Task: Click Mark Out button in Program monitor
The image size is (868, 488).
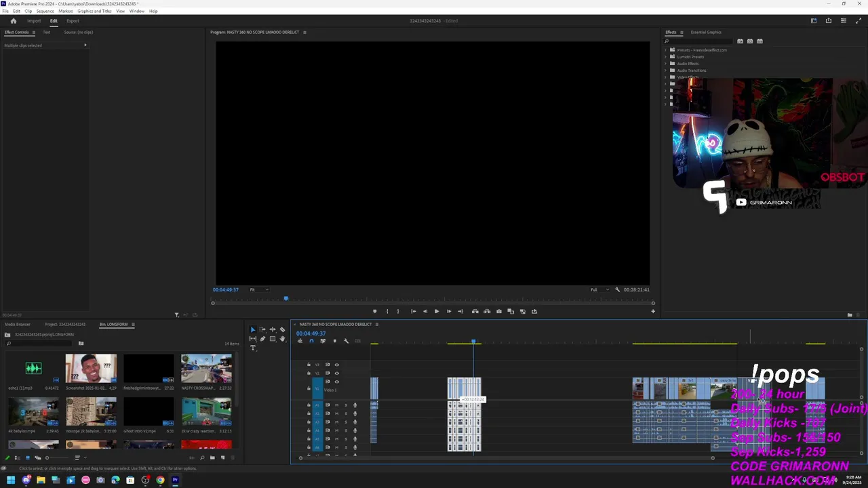Action: [x=398, y=311]
